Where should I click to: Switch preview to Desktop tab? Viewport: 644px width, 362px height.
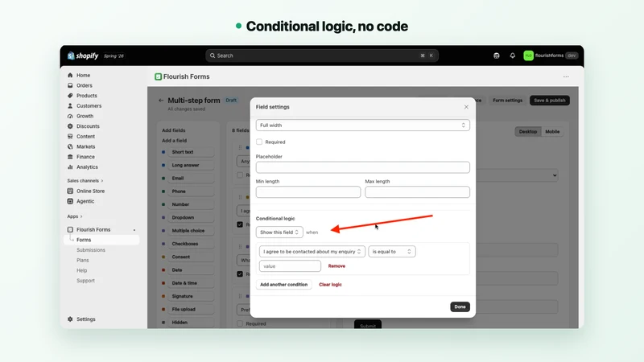528,132
